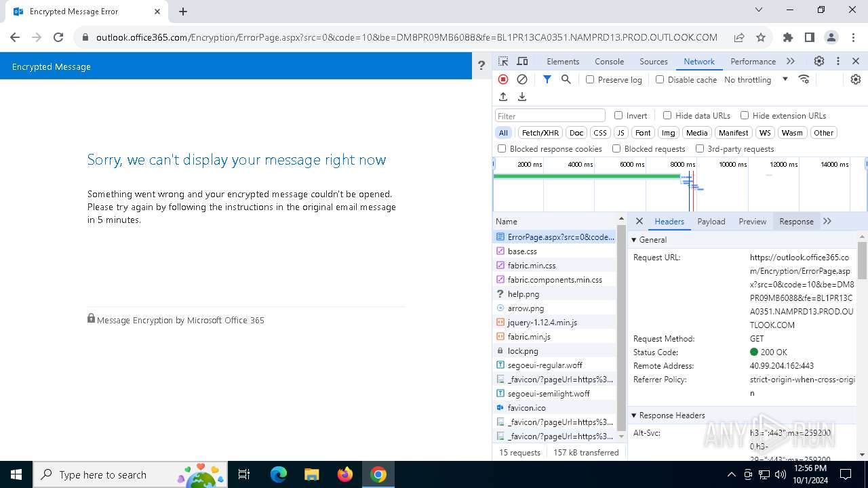
Task: Stop recording network log
Action: (503, 79)
